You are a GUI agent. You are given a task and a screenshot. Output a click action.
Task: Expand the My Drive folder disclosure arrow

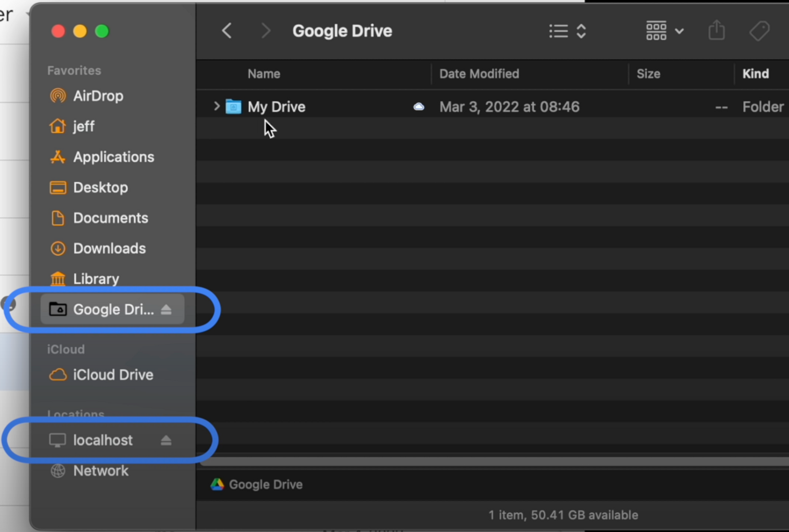coord(216,106)
